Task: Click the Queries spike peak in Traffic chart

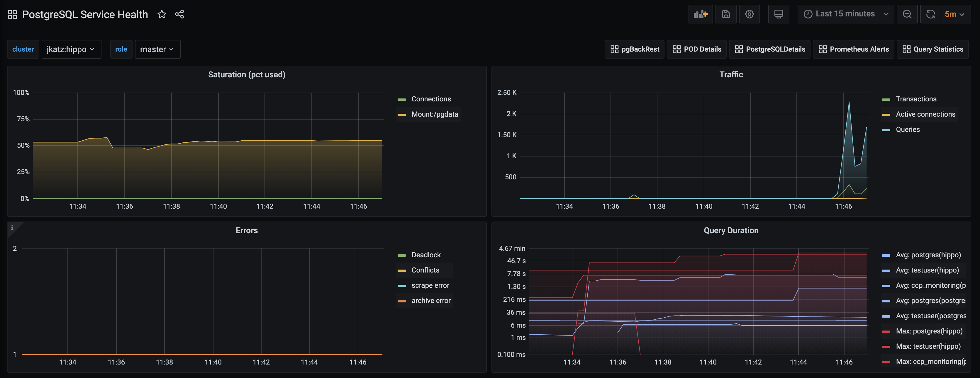Action: (x=849, y=102)
